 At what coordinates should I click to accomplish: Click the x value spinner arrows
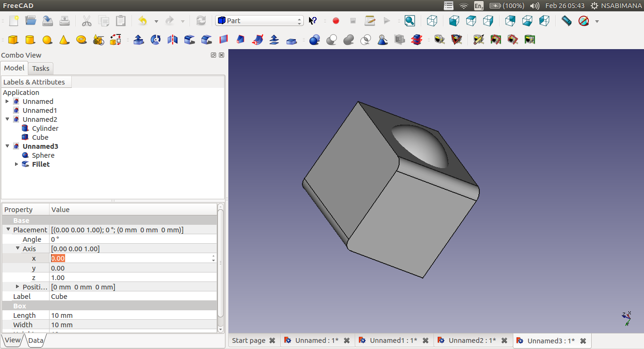(214, 258)
